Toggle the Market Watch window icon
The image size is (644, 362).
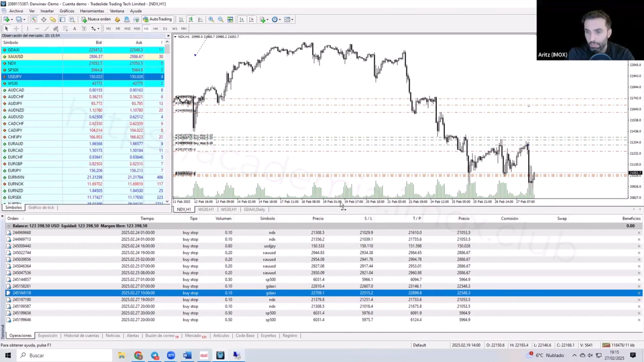[34, 19]
